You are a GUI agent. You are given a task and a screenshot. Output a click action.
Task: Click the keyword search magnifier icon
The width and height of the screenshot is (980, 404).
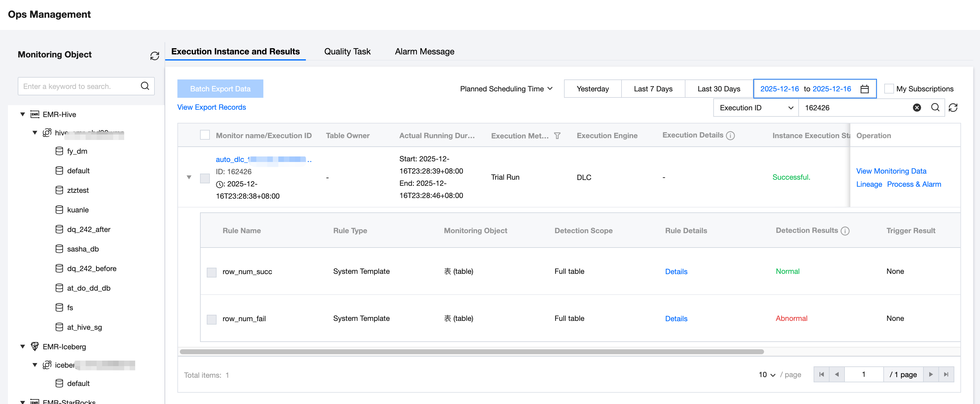145,86
